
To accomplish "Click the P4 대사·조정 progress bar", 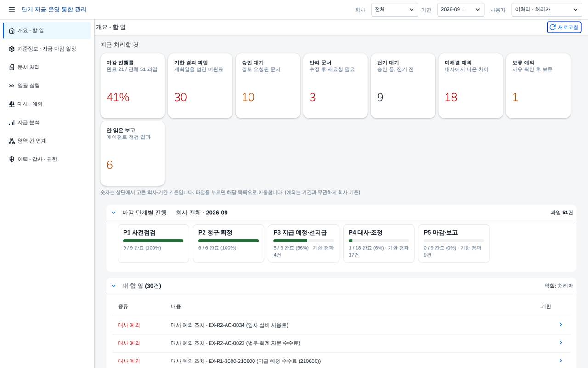I will [379, 241].
